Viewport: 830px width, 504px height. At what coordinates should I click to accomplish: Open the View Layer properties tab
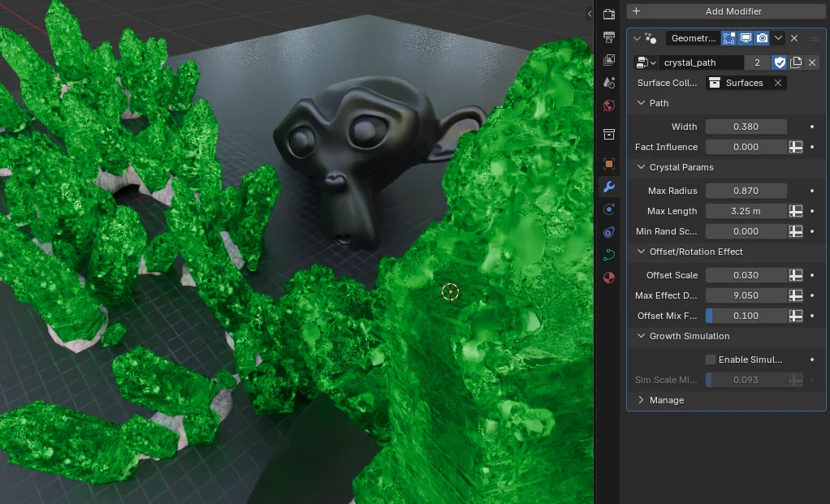click(609, 60)
